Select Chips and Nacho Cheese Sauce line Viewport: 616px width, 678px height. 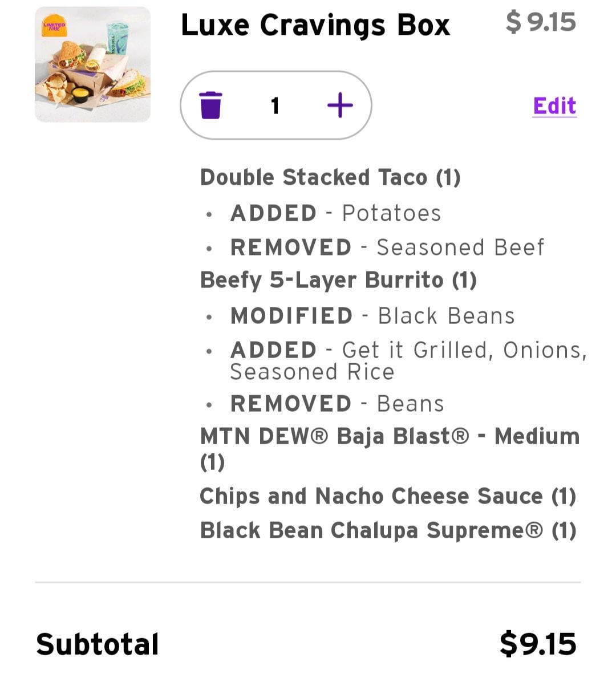click(387, 496)
